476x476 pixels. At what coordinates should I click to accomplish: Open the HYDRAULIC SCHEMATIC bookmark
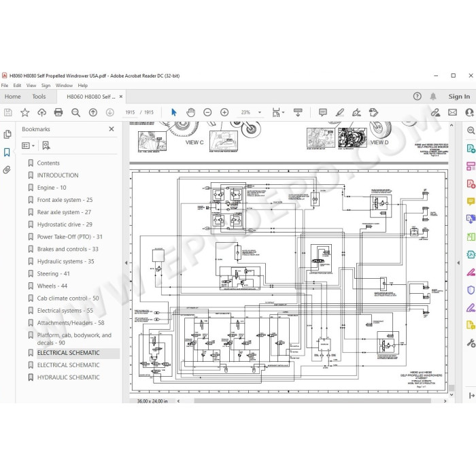point(68,377)
